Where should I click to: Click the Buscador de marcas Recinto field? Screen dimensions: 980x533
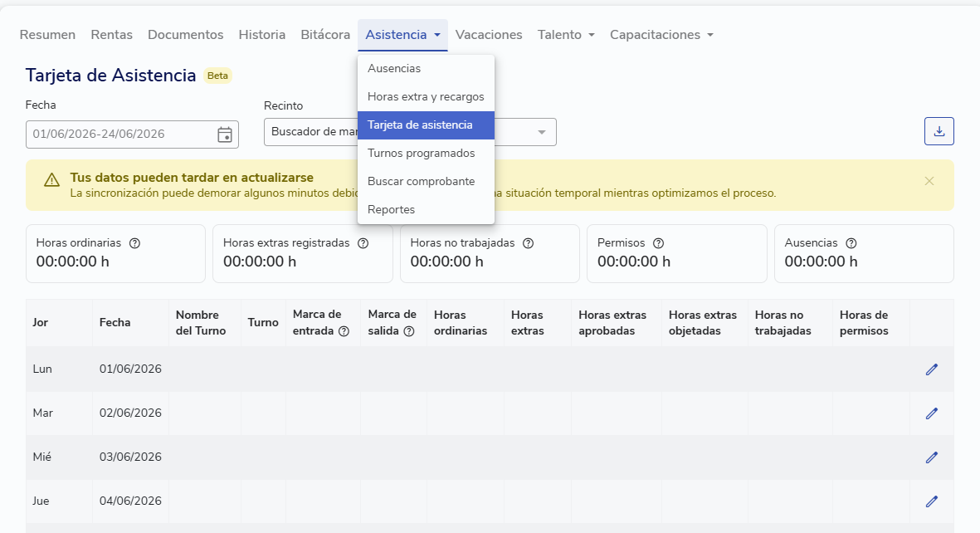coord(410,132)
